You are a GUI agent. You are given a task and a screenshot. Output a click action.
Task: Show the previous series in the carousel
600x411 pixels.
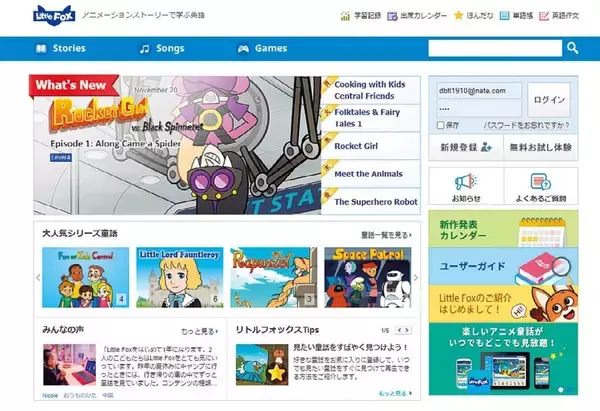pyautogui.click(x=38, y=277)
